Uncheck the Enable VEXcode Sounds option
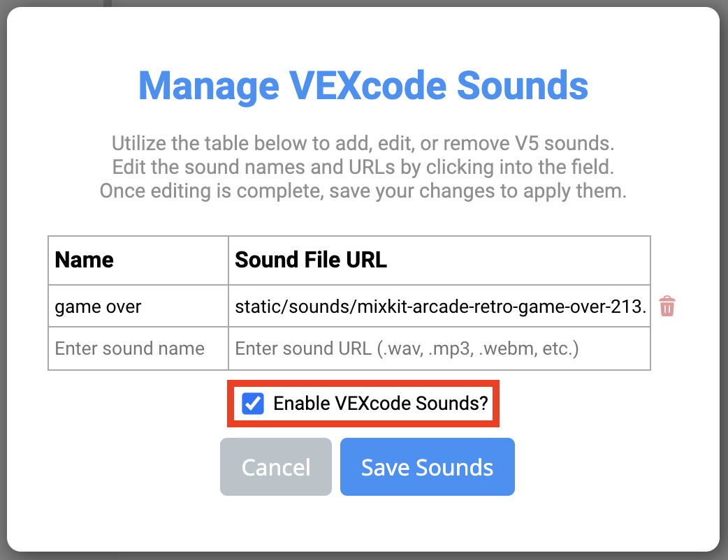Image resolution: width=728 pixels, height=560 pixels. (x=252, y=404)
